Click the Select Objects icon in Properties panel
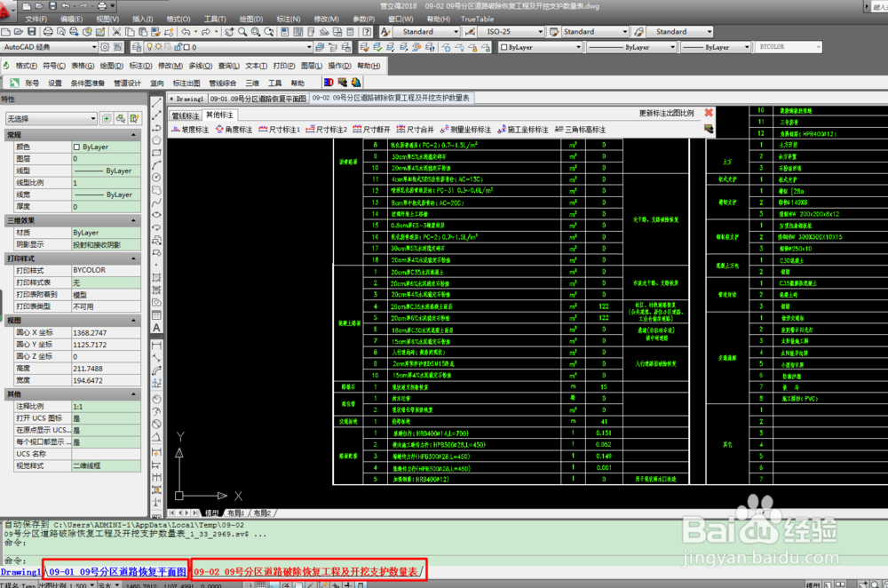888x588 pixels. coord(121,118)
